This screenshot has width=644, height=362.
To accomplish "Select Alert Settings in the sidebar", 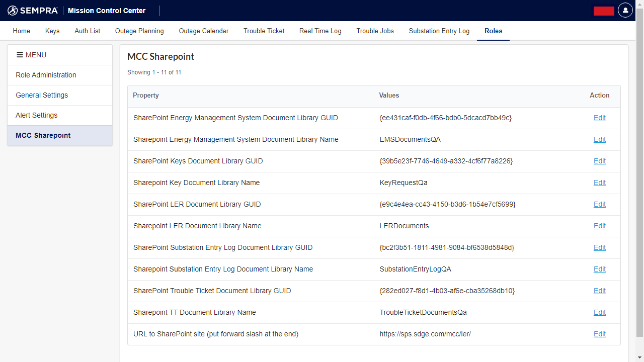I will point(36,115).
